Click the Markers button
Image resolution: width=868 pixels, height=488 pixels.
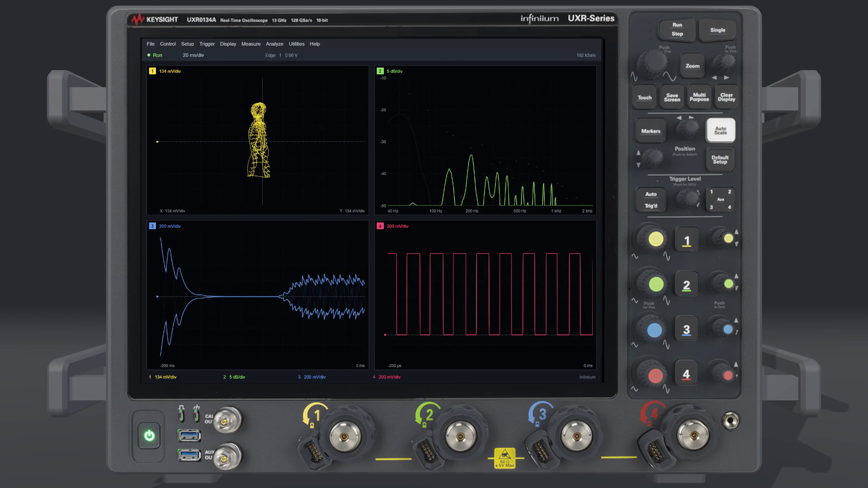pyautogui.click(x=651, y=131)
